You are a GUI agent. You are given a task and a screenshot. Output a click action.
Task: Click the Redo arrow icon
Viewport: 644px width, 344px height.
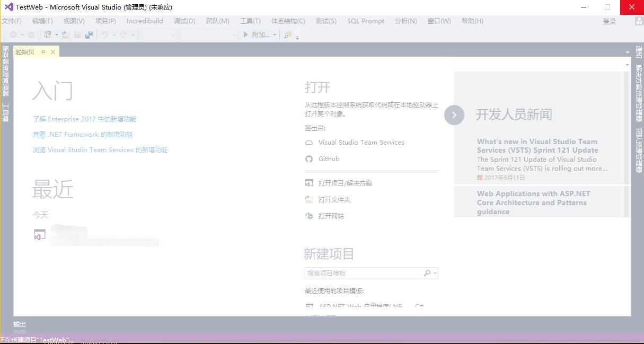click(x=123, y=35)
